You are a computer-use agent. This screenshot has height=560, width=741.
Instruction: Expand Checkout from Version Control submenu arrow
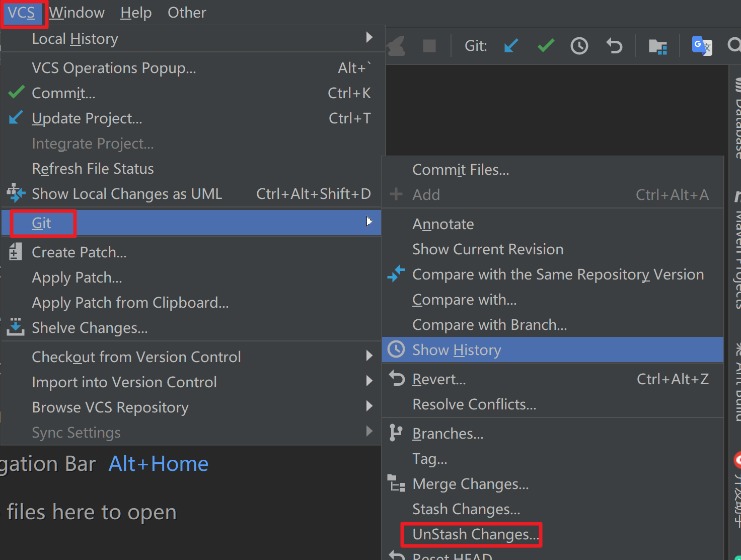(x=369, y=356)
